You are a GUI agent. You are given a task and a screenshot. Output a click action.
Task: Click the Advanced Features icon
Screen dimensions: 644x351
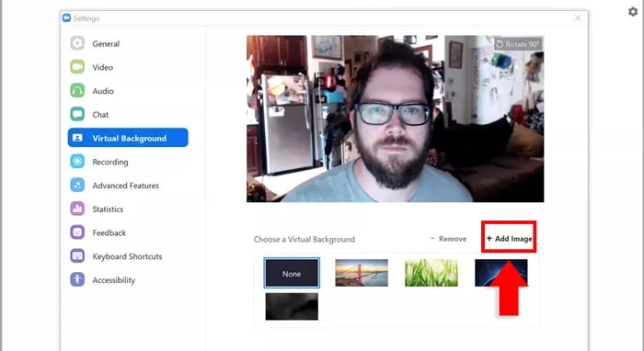pyautogui.click(x=77, y=185)
